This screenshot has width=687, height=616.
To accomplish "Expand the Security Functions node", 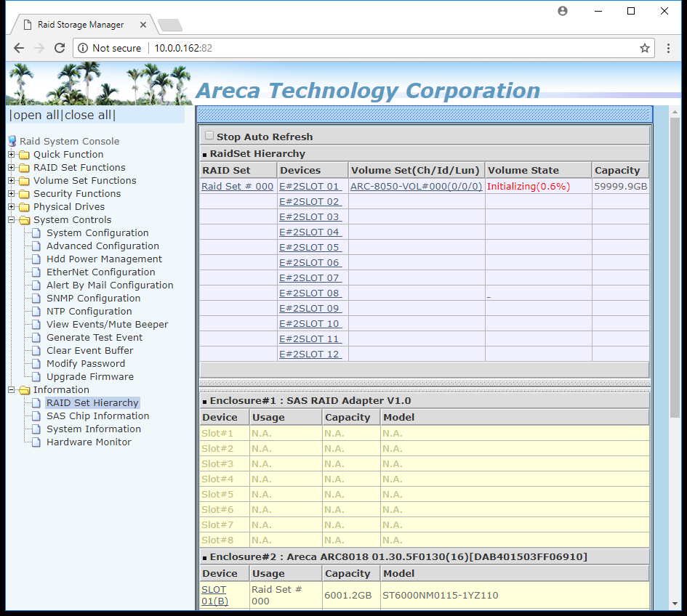I will (12, 194).
